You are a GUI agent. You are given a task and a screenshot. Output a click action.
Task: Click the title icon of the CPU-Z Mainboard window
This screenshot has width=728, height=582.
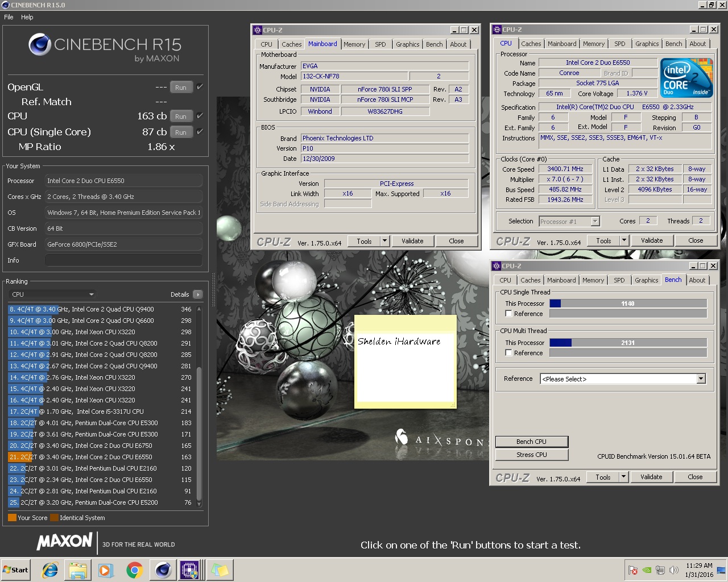click(258, 30)
